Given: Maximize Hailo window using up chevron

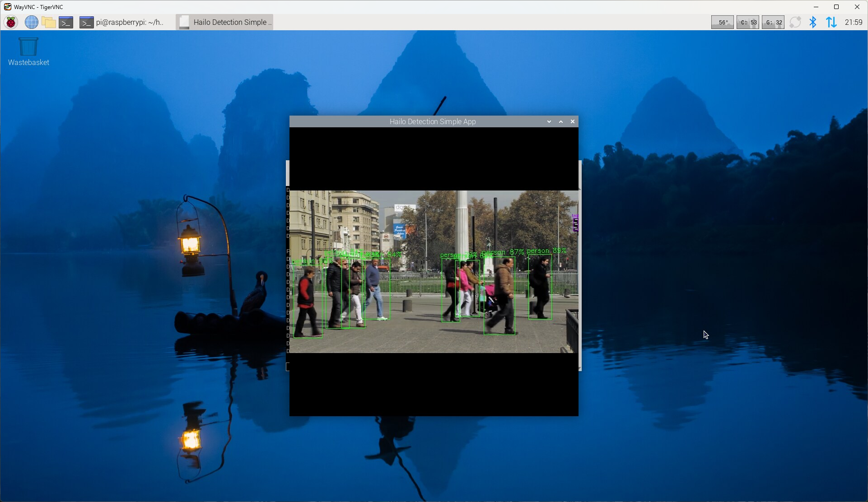Looking at the screenshot, I should pyautogui.click(x=561, y=121).
